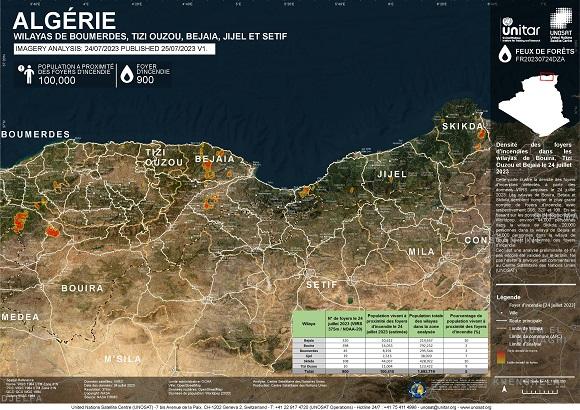
Task: Click the FEUX DE FORÊTS heading
Action: pos(545,51)
